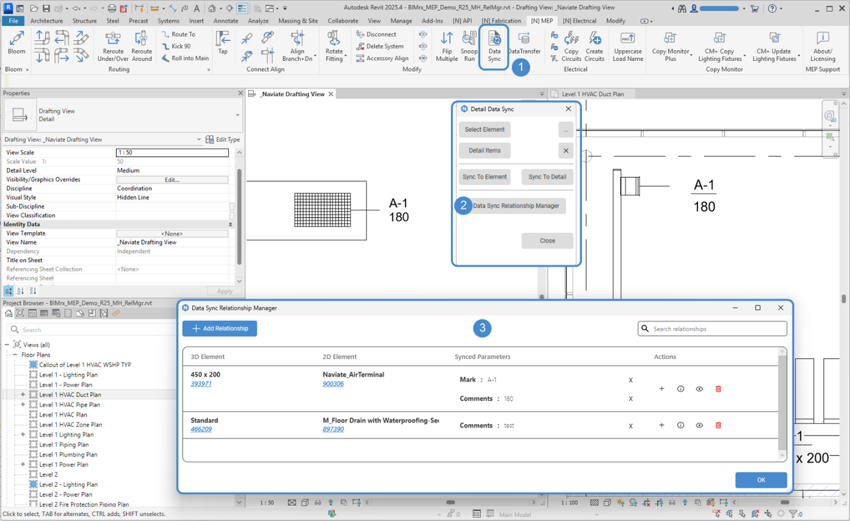This screenshot has height=521, width=850.
Task: Open element link 393971
Action: [x=201, y=384]
